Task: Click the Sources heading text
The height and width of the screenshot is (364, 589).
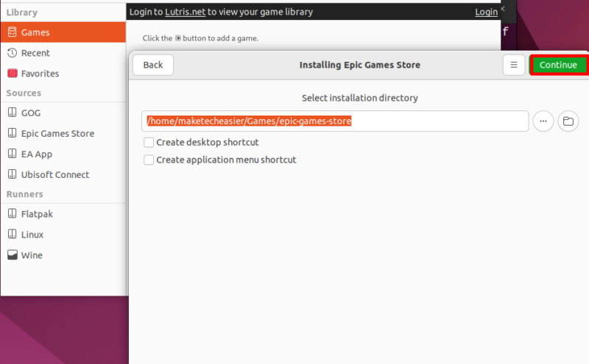Action: tap(24, 93)
